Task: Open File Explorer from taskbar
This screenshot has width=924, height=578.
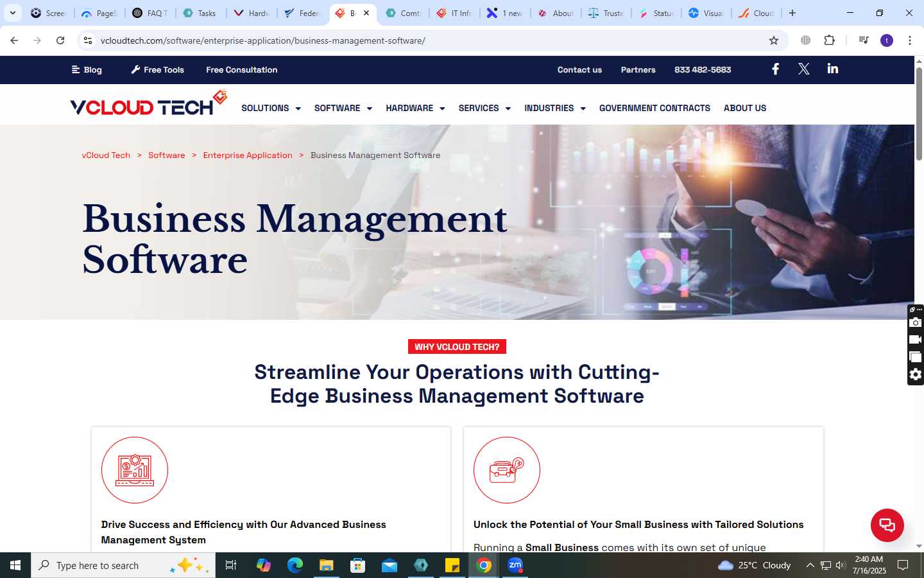Action: tap(326, 565)
